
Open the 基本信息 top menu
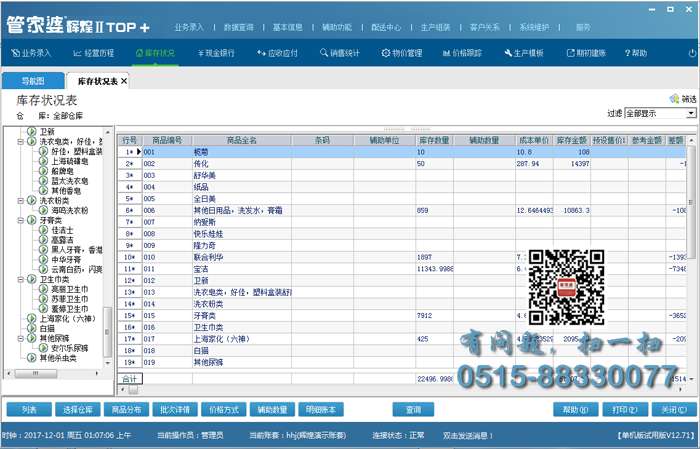(x=288, y=27)
